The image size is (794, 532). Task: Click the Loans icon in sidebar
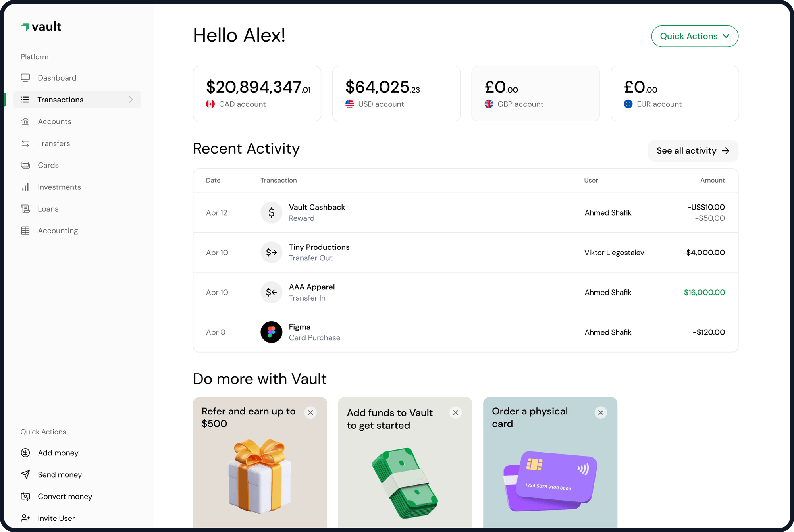click(25, 209)
